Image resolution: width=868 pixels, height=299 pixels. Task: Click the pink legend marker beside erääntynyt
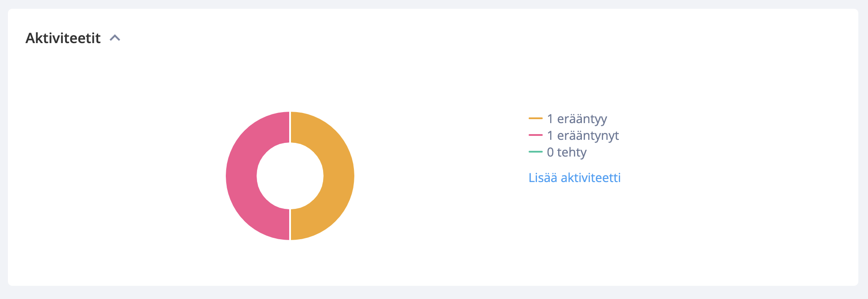535,135
